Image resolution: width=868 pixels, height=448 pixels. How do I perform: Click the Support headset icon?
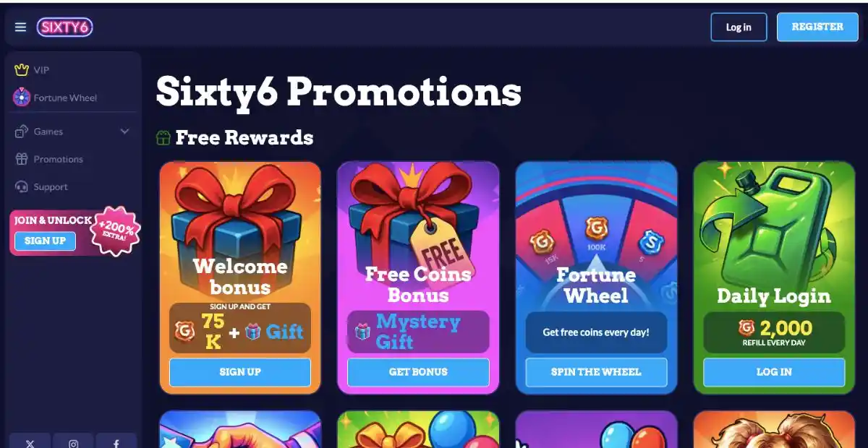22,186
